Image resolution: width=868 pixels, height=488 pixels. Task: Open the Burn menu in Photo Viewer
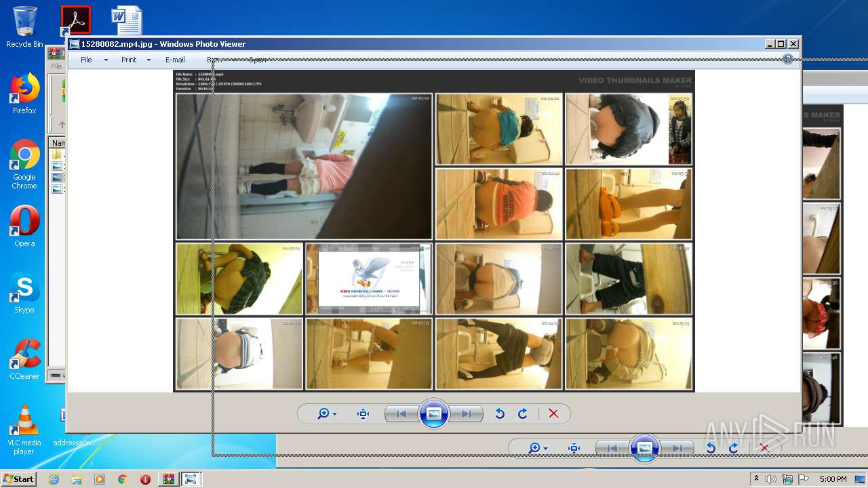[x=214, y=60]
